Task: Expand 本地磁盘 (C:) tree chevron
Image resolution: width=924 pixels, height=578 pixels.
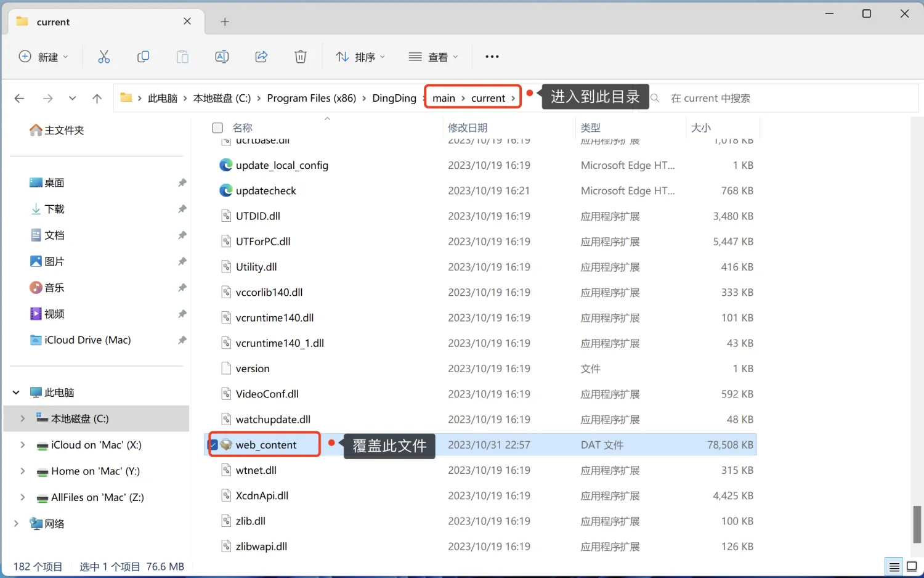Action: point(23,418)
